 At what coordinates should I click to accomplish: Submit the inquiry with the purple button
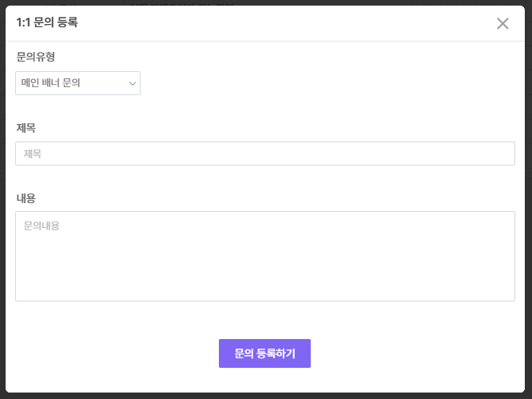(264, 353)
